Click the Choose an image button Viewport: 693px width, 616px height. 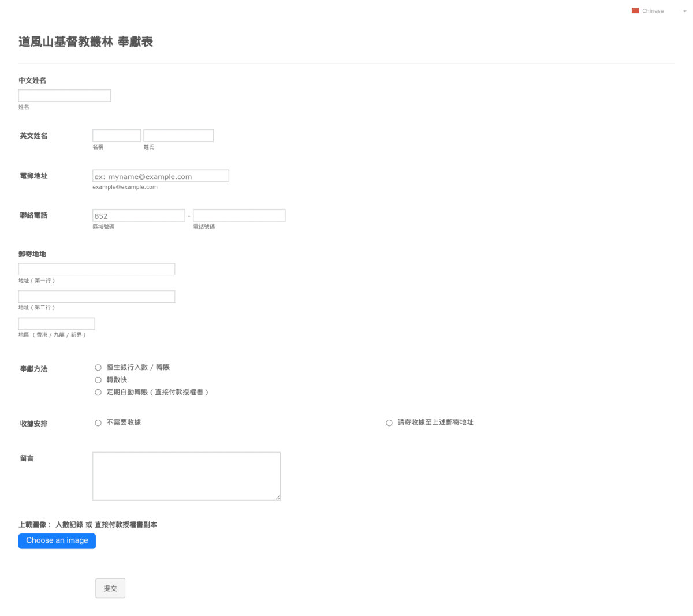(x=57, y=541)
